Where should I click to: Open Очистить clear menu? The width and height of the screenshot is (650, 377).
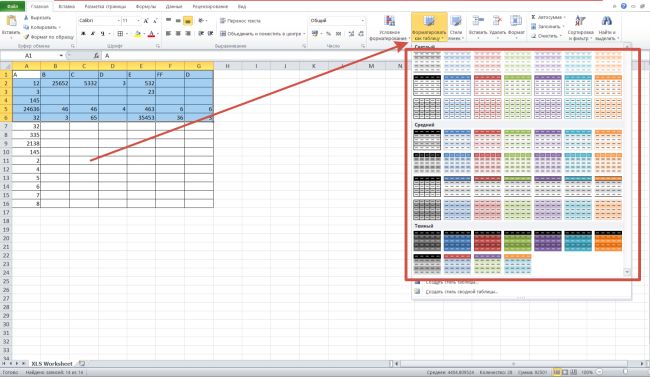(x=546, y=36)
